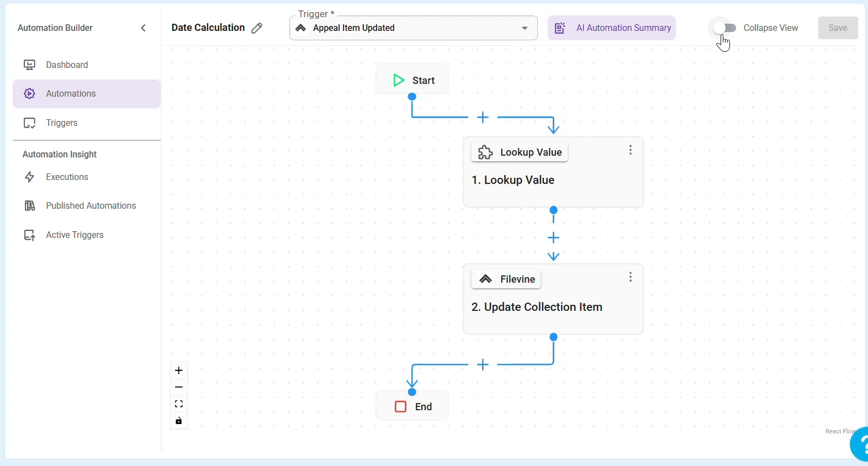Toggle canvas interactivity lock
Image resolution: width=868 pixels, height=466 pixels.
179,421
